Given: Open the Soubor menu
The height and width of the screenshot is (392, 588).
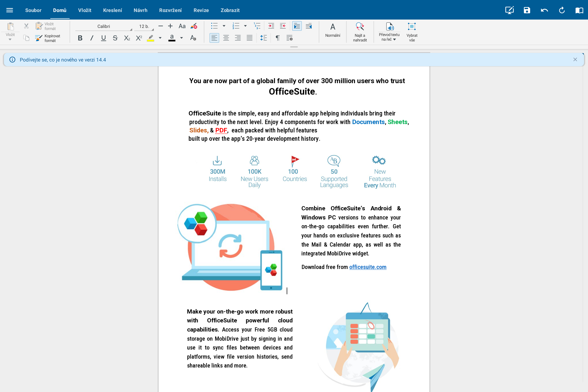Looking at the screenshot, I should [33, 10].
